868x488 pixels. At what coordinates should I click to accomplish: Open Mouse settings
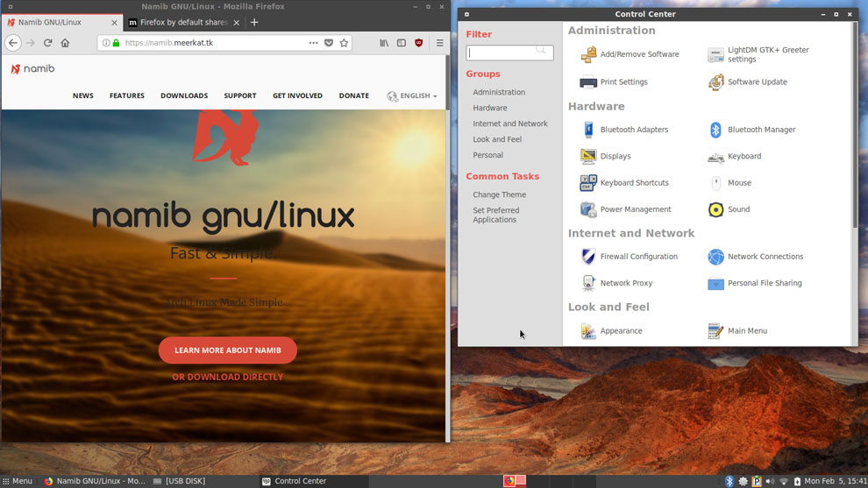[x=729, y=182]
